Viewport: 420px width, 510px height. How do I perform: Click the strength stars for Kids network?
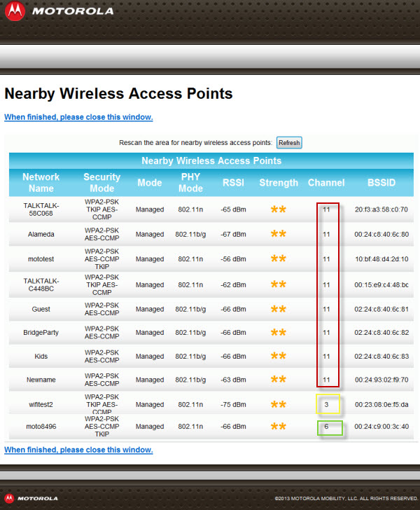278,357
